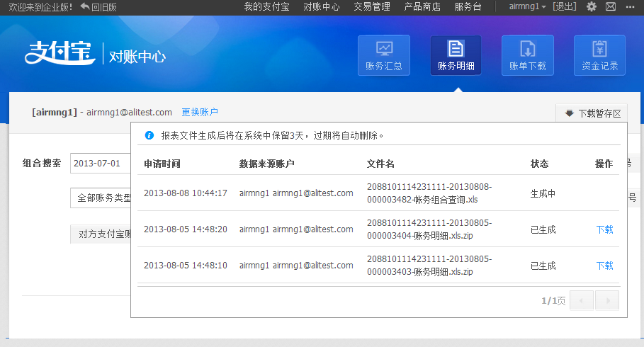Screen dimensions: 644x347
Task: Open the 对方支付宝 dropdown field
Action: tap(100, 234)
